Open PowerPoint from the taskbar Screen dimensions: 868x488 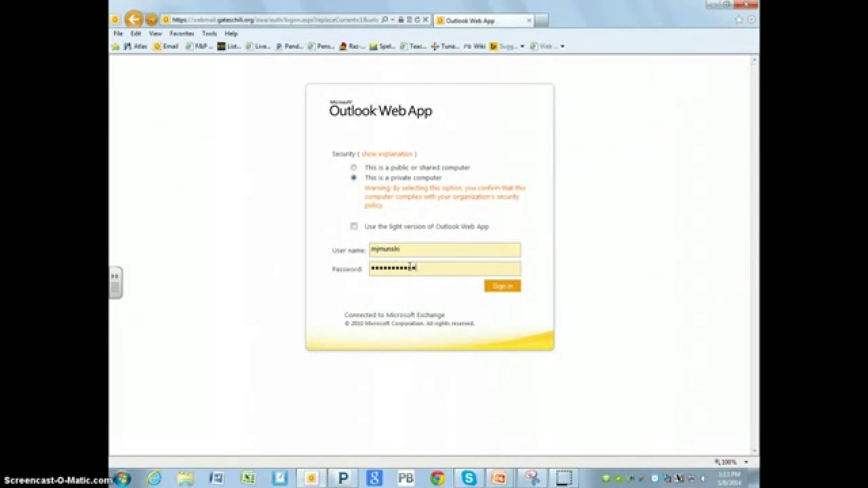pos(500,479)
